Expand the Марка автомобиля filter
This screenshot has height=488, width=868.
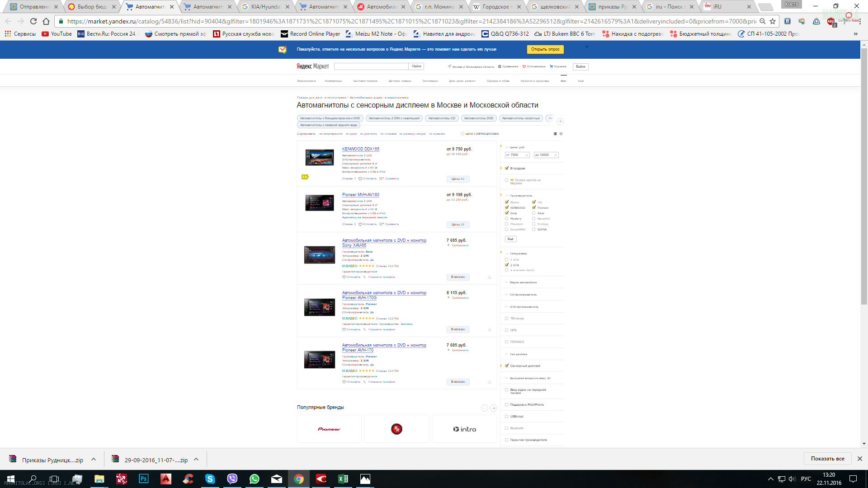[523, 282]
